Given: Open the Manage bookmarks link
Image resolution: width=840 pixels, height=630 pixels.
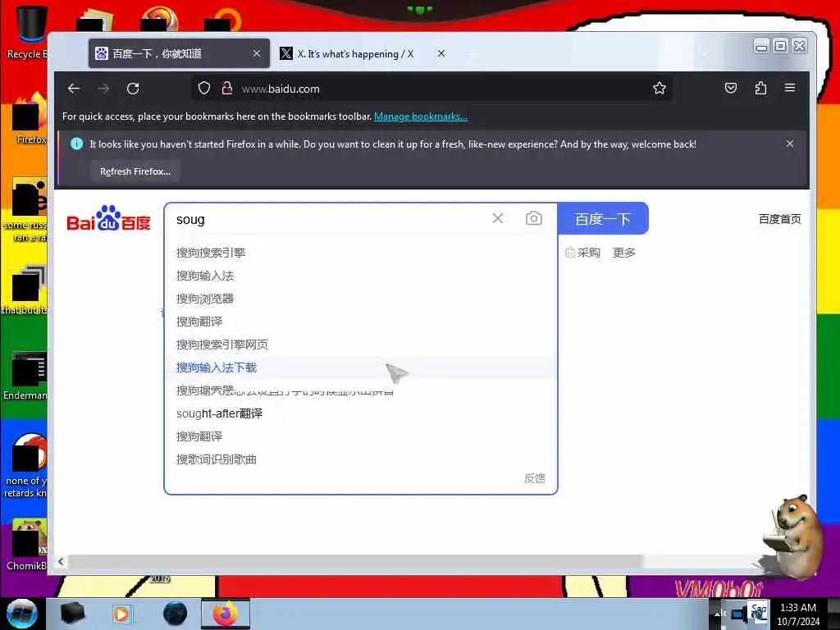Looking at the screenshot, I should [421, 116].
